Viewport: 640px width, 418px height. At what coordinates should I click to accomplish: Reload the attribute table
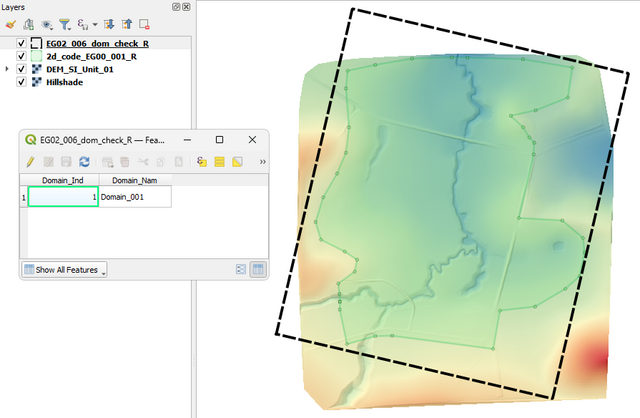(84, 161)
